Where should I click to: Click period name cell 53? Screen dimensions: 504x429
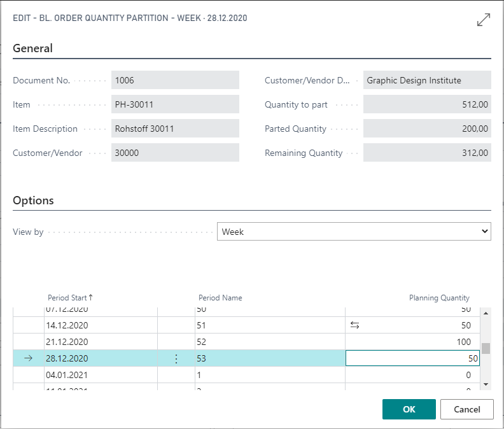[x=270, y=358]
